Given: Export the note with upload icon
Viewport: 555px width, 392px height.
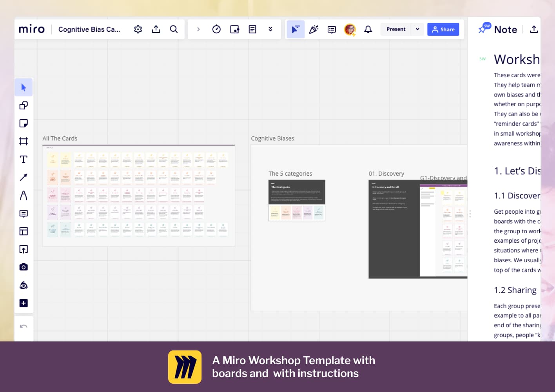Looking at the screenshot, I should point(534,29).
